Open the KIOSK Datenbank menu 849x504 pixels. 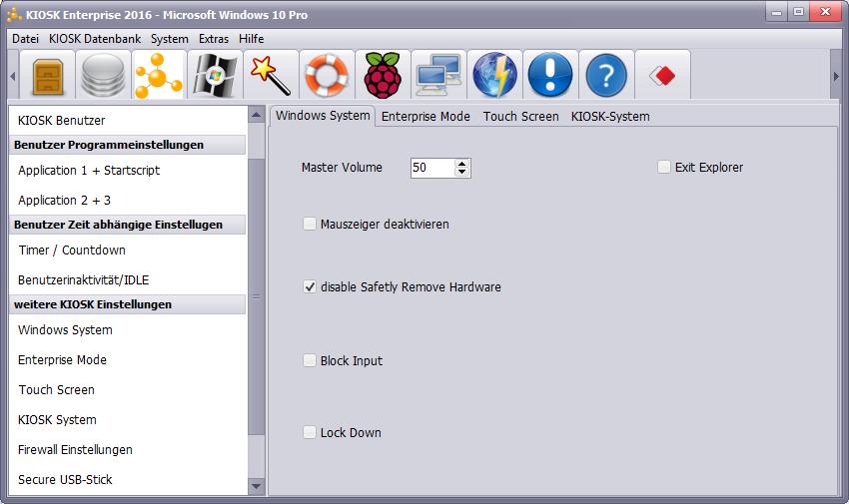click(x=95, y=39)
